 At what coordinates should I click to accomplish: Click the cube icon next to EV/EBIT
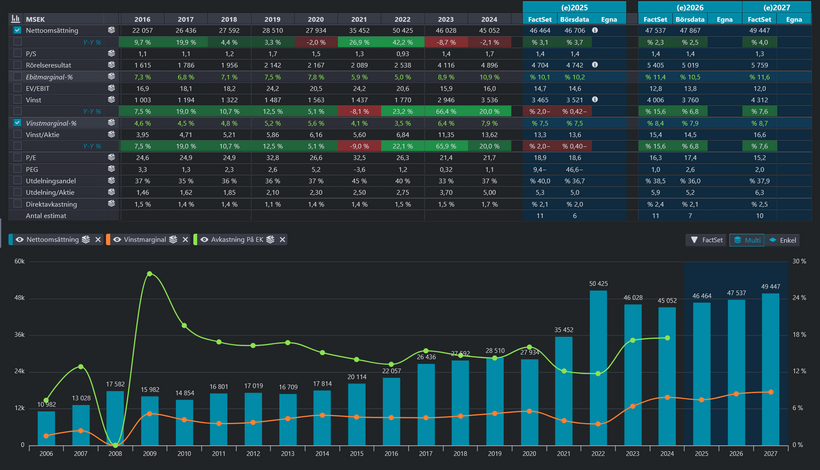112,88
